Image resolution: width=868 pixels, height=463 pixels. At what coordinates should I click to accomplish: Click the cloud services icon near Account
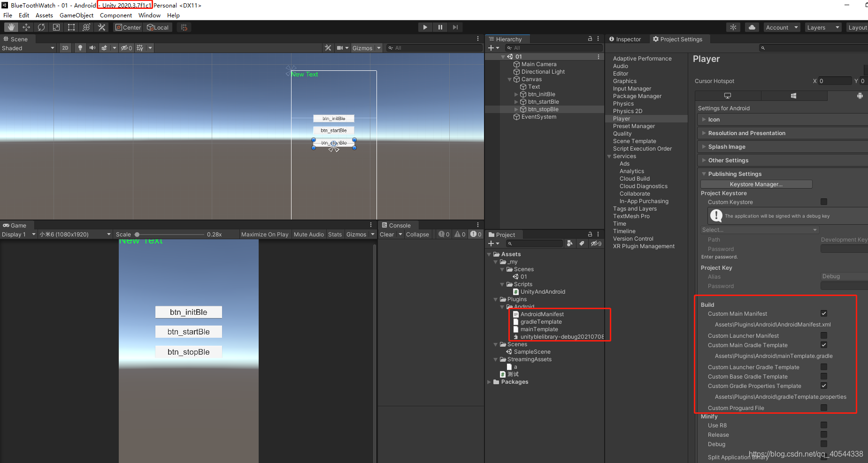click(x=752, y=27)
